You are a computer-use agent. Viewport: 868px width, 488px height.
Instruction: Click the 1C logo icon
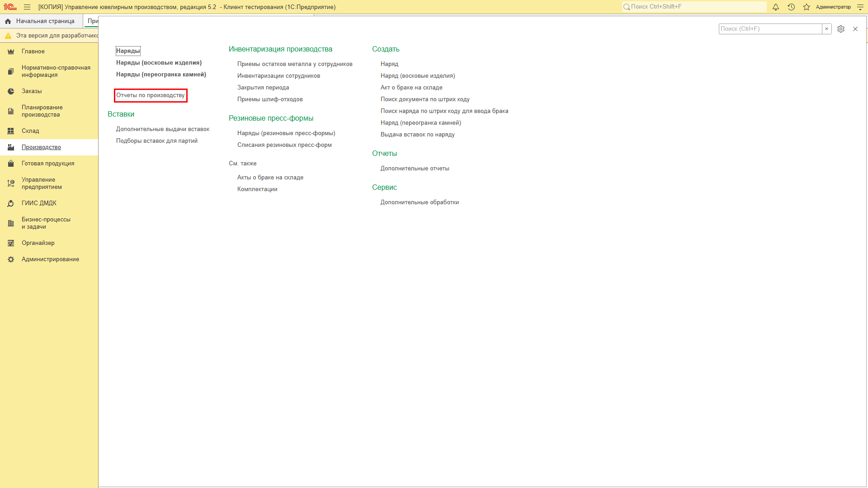[10, 7]
